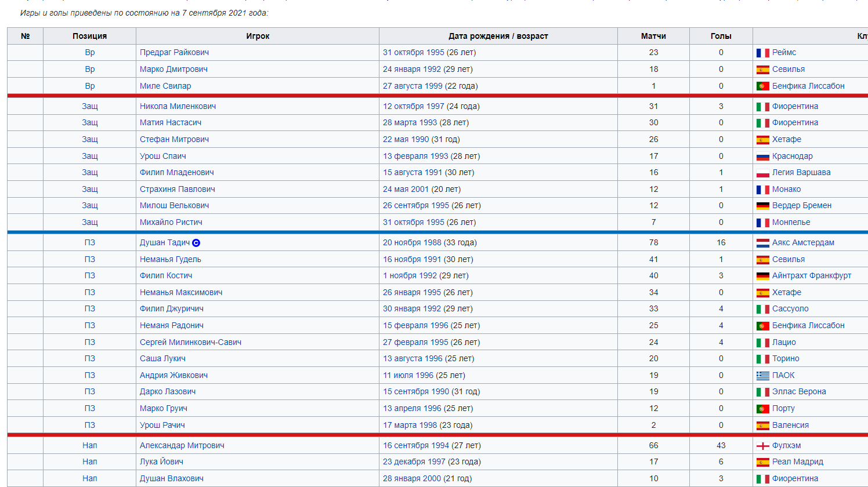Image resolution: width=868 pixels, height=487 pixels.
Task: Click the Italy flag beside Лацио
Action: (763, 343)
